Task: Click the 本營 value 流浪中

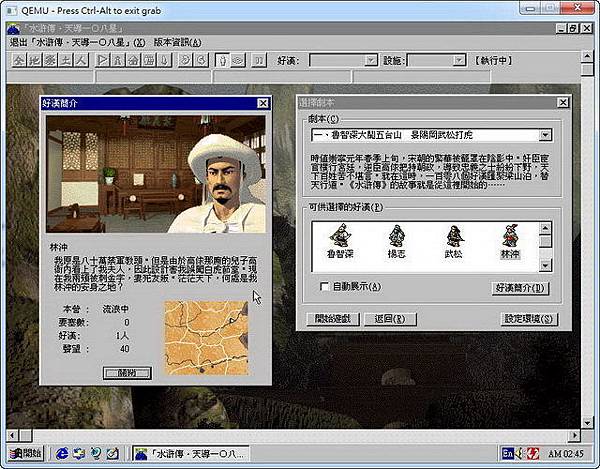Action: [x=116, y=309]
